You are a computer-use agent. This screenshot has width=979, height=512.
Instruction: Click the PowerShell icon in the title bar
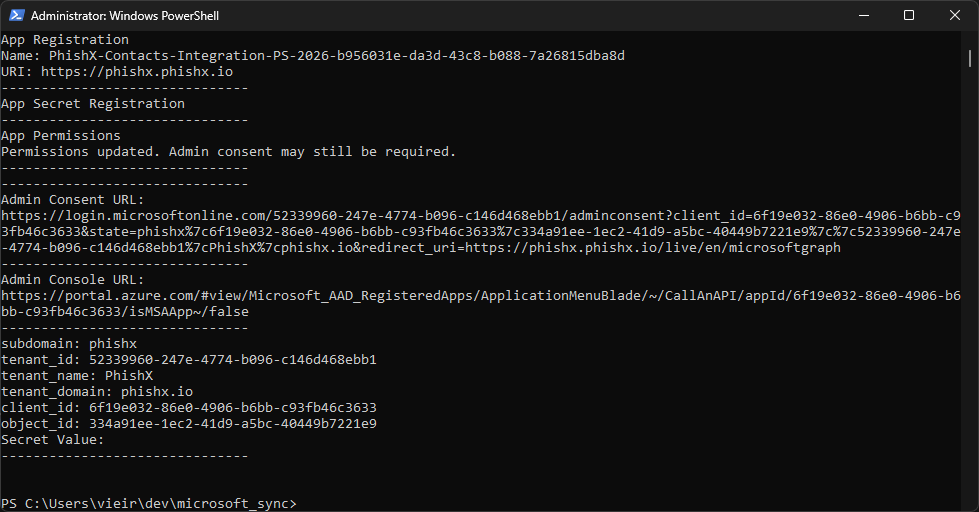point(17,15)
